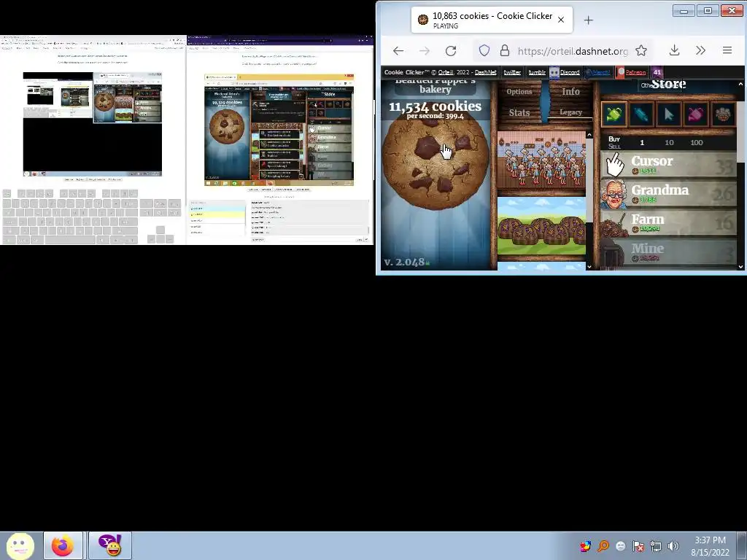Purchase a Cursor building
The width and height of the screenshot is (747, 560).
pos(669,165)
